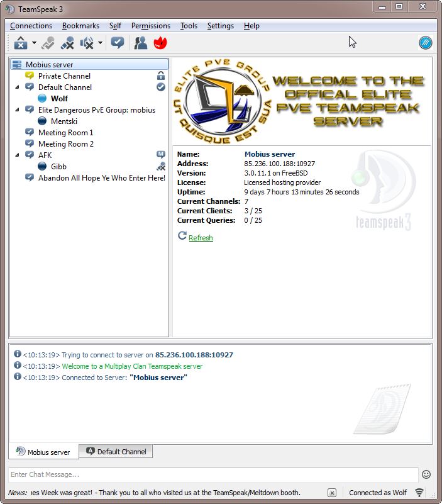Click the blue TeamSpeak account icon
This screenshot has height=504, width=442.
tap(426, 43)
